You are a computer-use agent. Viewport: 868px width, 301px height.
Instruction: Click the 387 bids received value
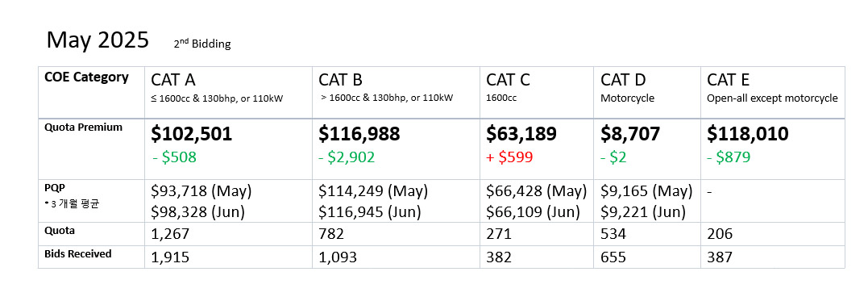[x=720, y=257]
